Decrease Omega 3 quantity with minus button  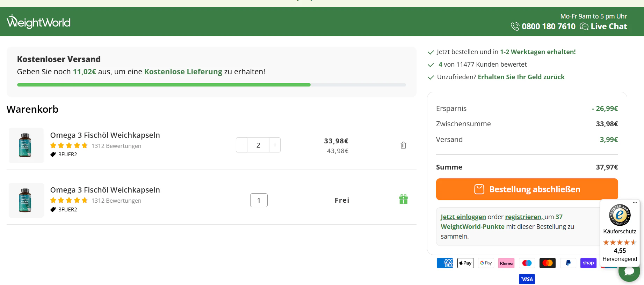[x=242, y=145]
